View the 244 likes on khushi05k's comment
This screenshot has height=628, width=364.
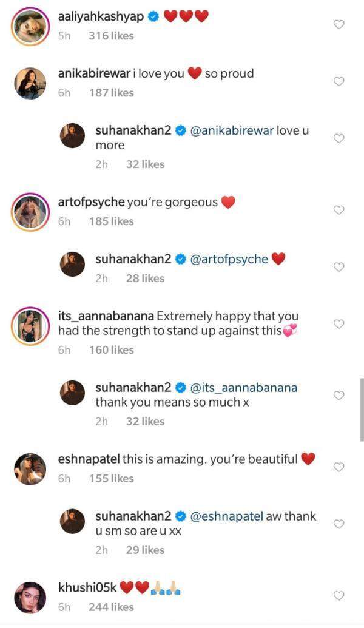pos(111,607)
